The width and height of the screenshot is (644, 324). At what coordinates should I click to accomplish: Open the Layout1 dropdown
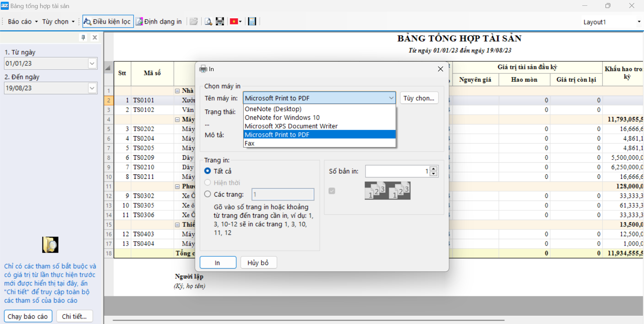coord(639,22)
